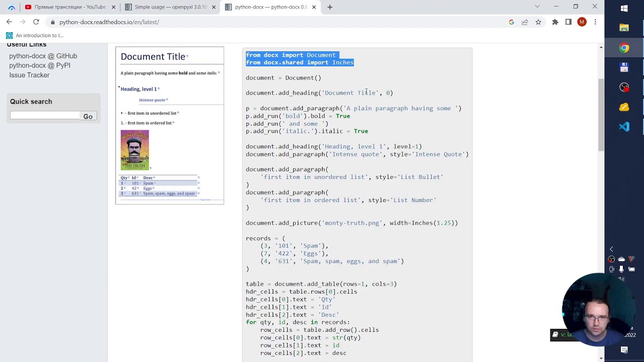Share this page via the share icon
The height and width of the screenshot is (362, 644).
click(x=525, y=22)
